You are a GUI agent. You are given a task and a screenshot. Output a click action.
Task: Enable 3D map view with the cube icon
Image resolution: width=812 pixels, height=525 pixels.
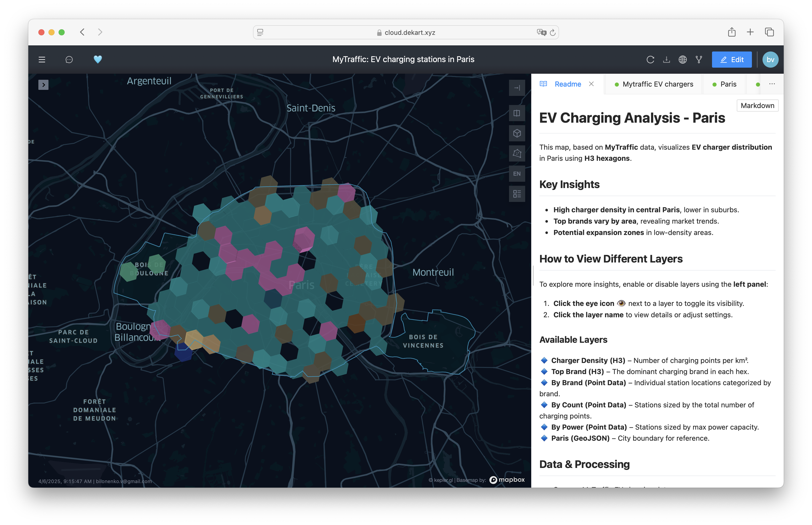pos(517,133)
